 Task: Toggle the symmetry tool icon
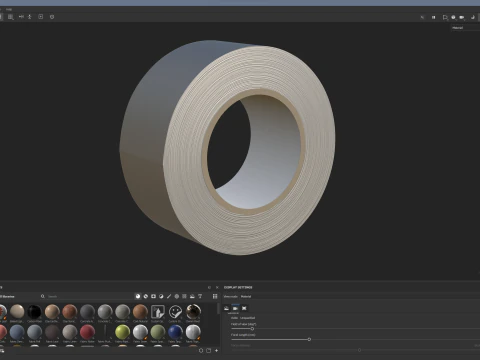pos(21,17)
